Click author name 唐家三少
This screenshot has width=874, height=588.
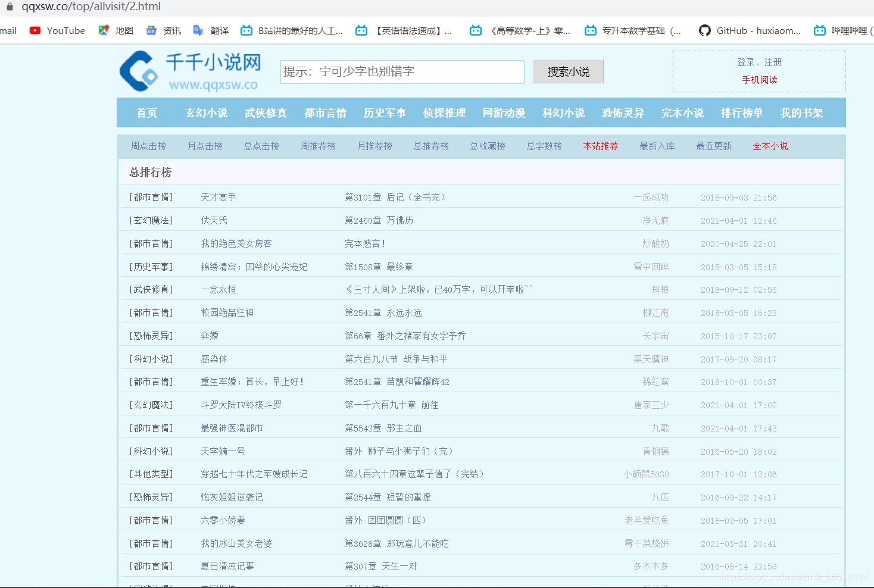point(651,405)
